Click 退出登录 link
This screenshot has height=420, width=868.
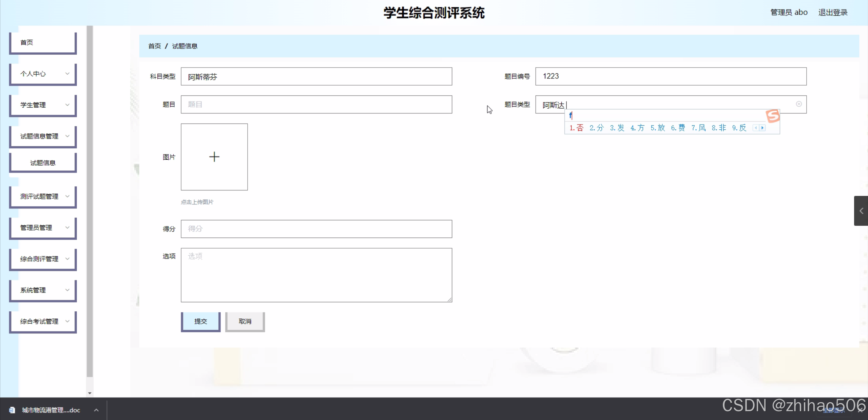point(833,13)
